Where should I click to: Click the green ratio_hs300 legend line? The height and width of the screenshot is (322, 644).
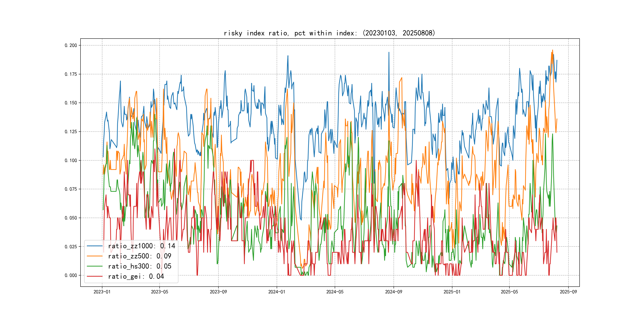[94, 266]
